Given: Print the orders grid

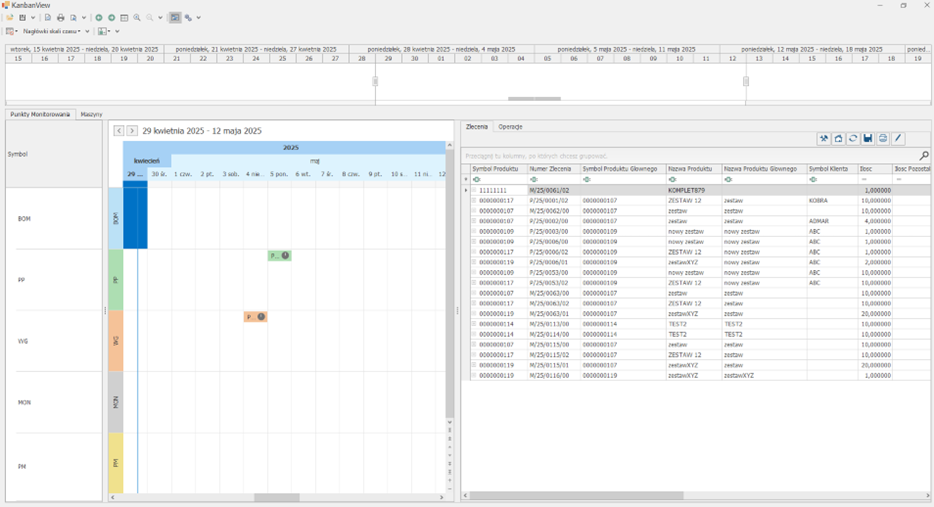Looking at the screenshot, I should [883, 138].
